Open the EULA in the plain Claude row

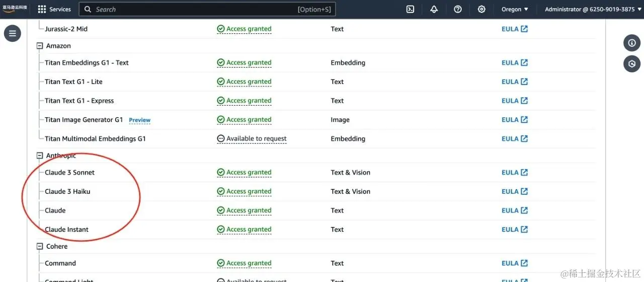[x=515, y=210]
